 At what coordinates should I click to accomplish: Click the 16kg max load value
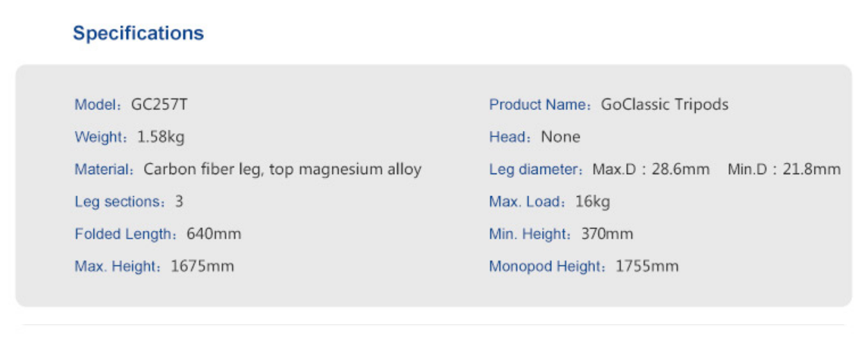pos(593,202)
